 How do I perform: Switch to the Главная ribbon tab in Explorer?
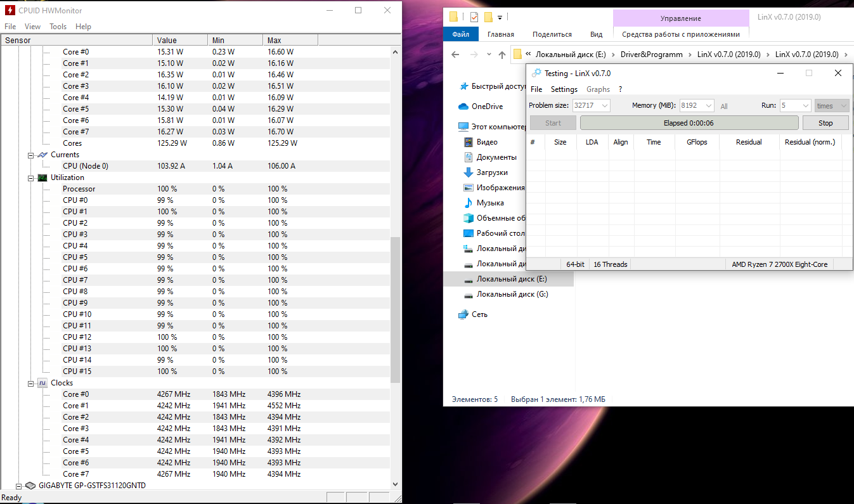click(x=501, y=34)
